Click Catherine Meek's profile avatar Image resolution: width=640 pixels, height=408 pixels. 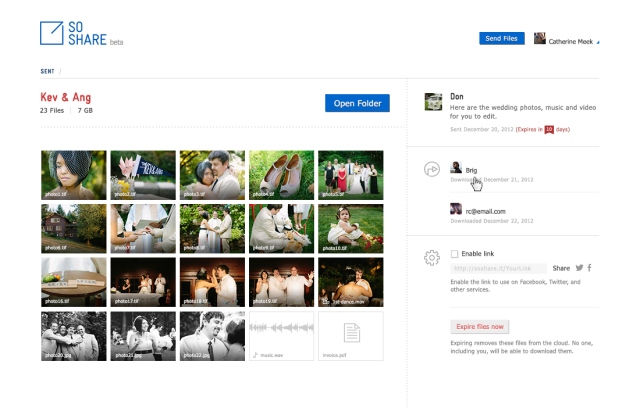pos(540,38)
